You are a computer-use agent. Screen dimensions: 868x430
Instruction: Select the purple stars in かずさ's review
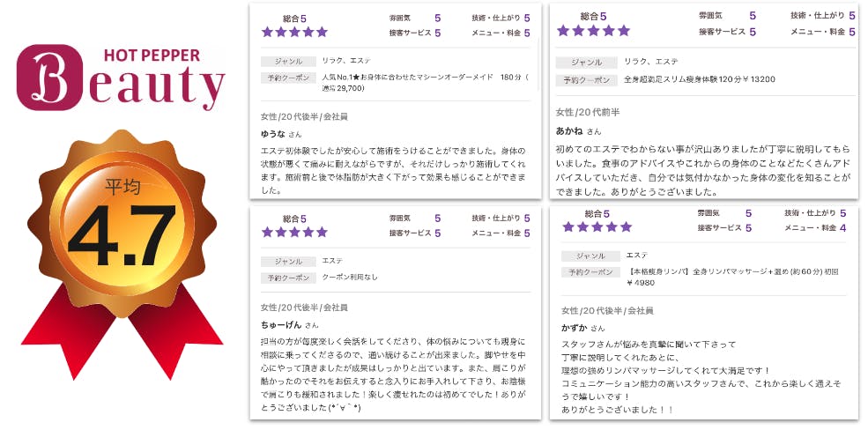point(597,227)
